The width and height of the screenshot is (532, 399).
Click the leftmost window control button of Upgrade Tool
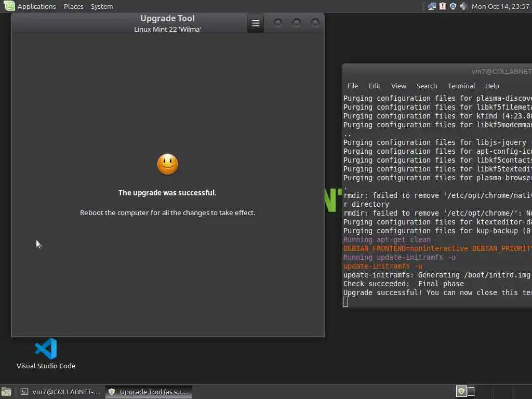(x=278, y=23)
